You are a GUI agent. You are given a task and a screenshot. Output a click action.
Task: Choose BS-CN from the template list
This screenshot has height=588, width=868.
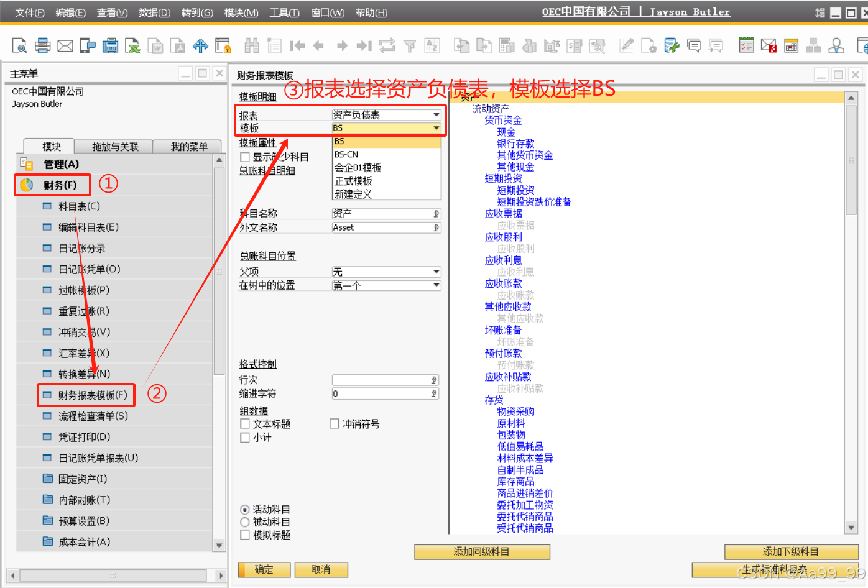(386, 155)
